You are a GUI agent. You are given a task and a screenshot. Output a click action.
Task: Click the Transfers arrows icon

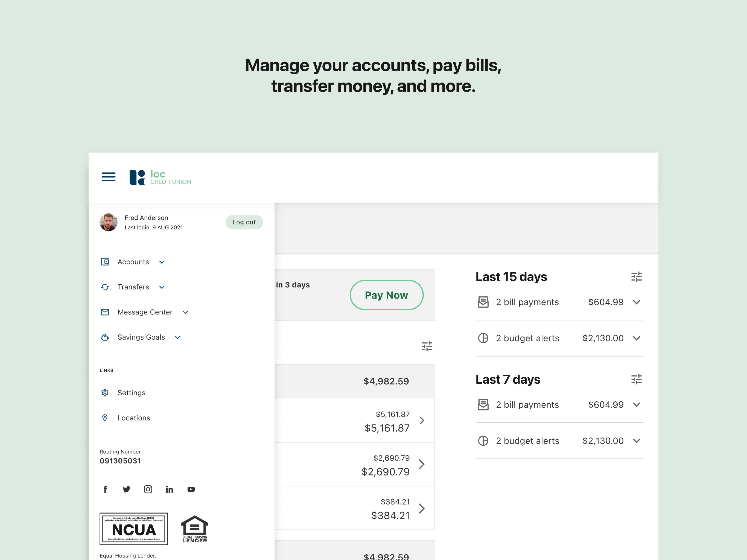[x=105, y=287]
